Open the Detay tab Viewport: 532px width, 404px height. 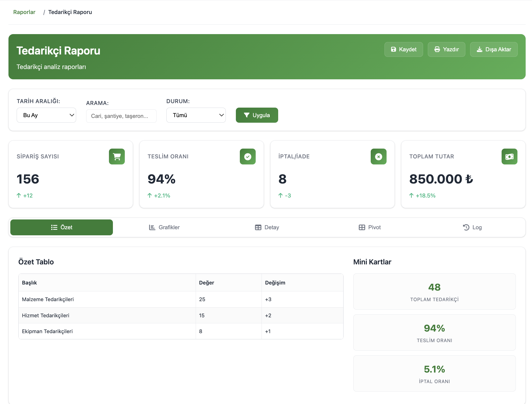(267, 227)
